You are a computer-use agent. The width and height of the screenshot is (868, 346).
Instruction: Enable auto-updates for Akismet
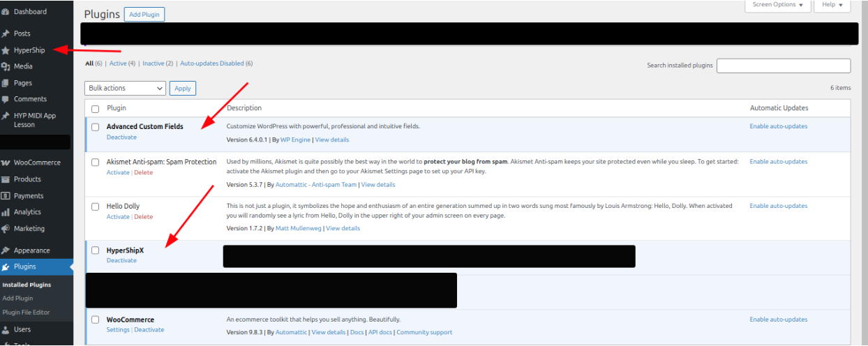pyautogui.click(x=779, y=161)
